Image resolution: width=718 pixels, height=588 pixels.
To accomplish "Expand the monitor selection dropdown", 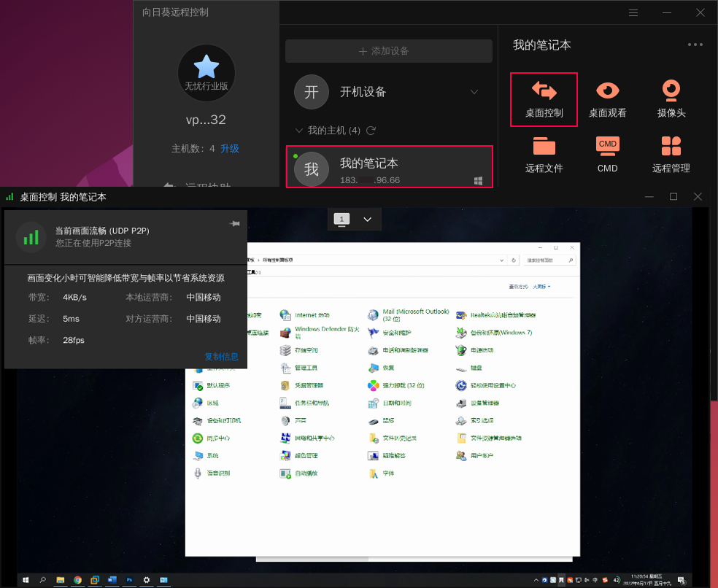I will (x=367, y=219).
